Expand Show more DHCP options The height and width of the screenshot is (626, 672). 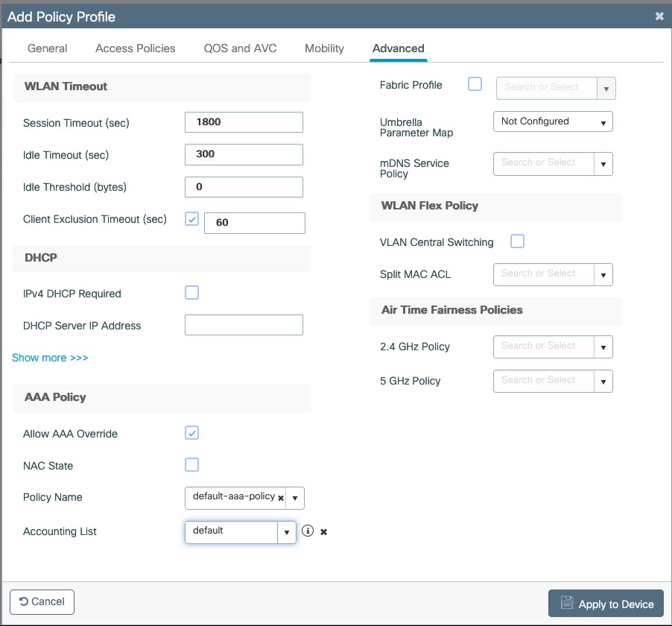pyautogui.click(x=49, y=358)
